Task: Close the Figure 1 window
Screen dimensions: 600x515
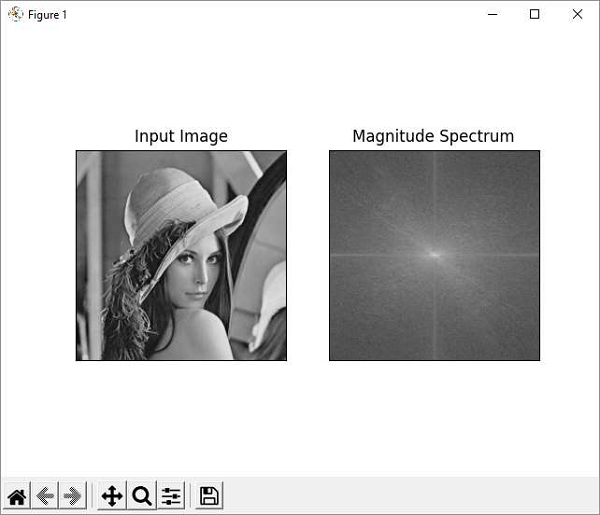Action: [x=577, y=14]
